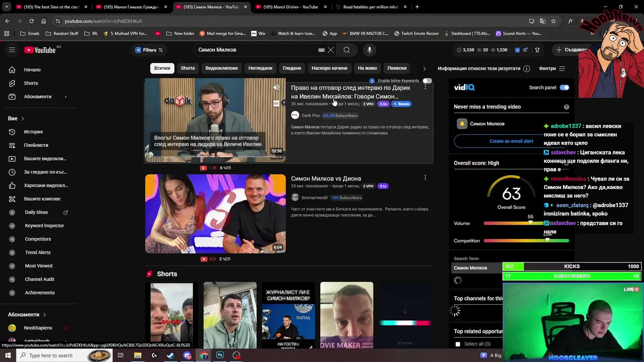Select the Гледани filter chip
This screenshot has height=362, width=644.
(292, 68)
